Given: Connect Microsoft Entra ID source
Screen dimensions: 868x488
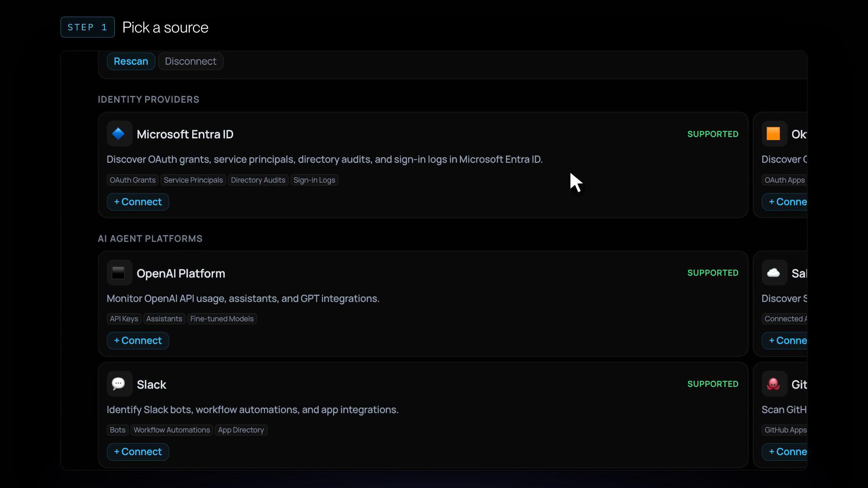Looking at the screenshot, I should pos(138,202).
